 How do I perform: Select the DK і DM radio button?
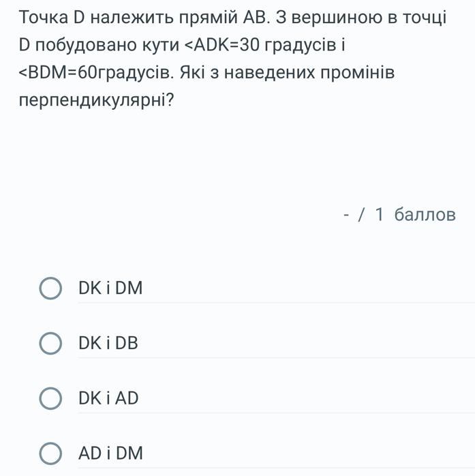49,288
